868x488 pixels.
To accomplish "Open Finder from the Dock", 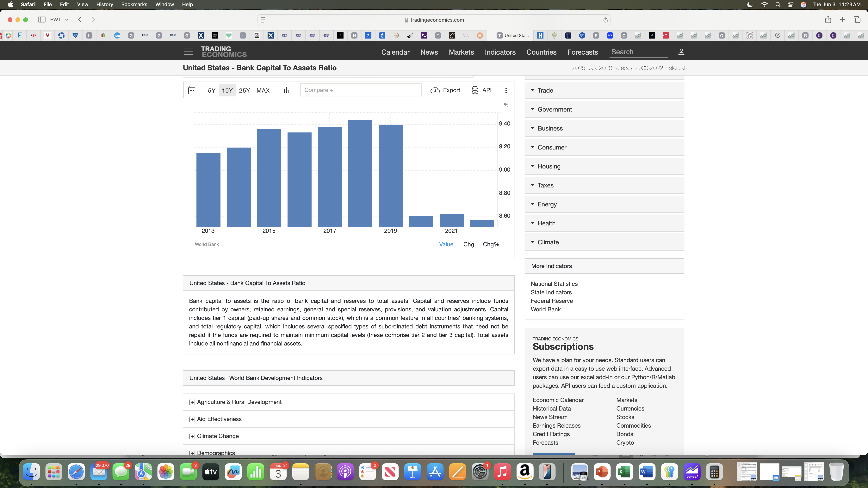I will click(x=31, y=472).
